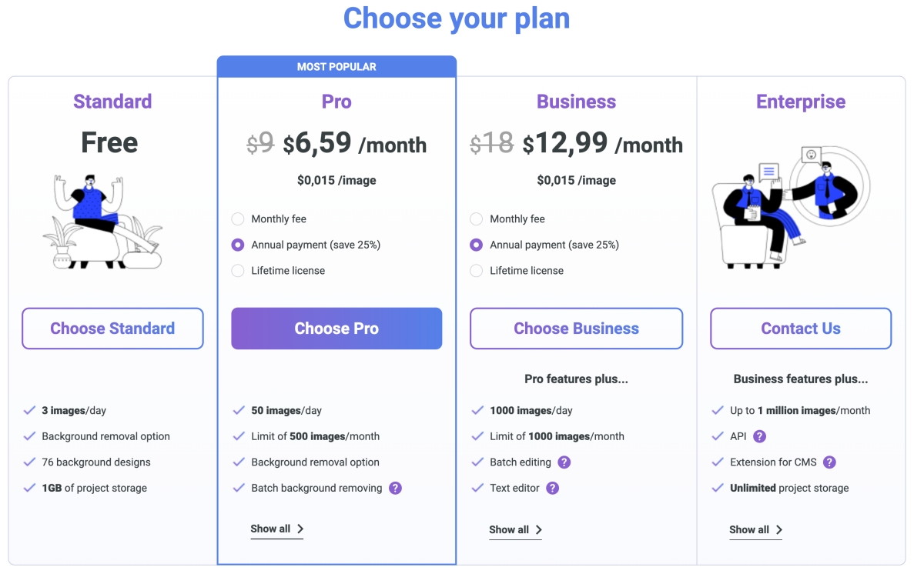Click help icon beside Batch editing
Screen dimensions: 924x584
pyautogui.click(x=564, y=462)
